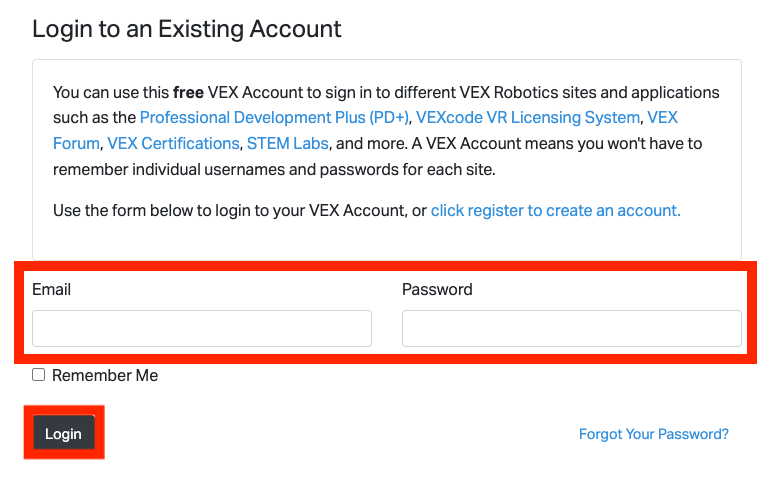Open the Forgot Your Password? link

(x=653, y=434)
